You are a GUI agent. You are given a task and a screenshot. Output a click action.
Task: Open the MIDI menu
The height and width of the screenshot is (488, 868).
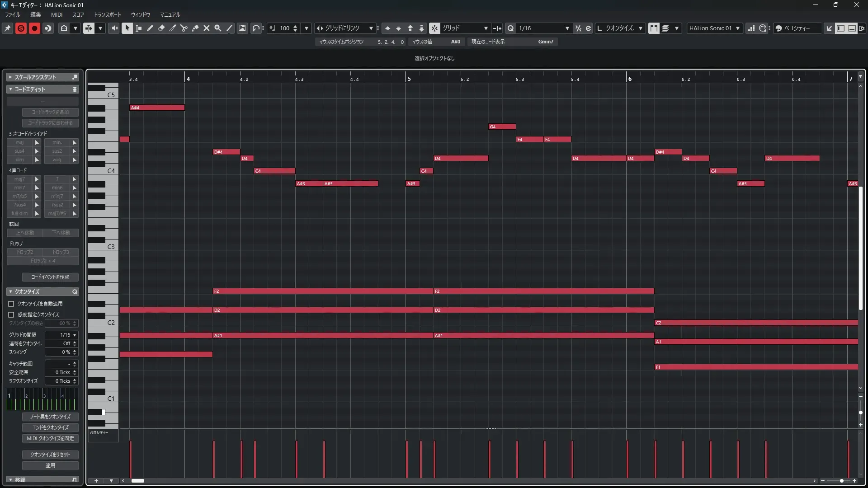tap(57, 14)
